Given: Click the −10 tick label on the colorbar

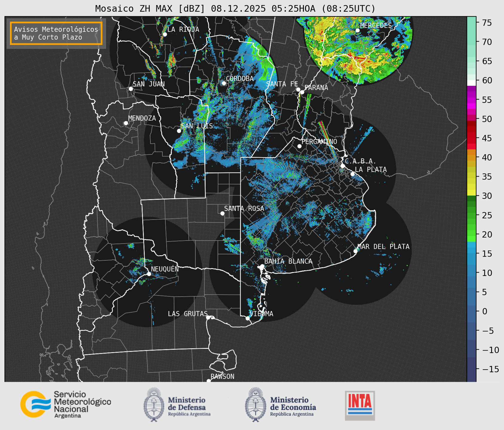Looking at the screenshot, I should [x=490, y=350].
